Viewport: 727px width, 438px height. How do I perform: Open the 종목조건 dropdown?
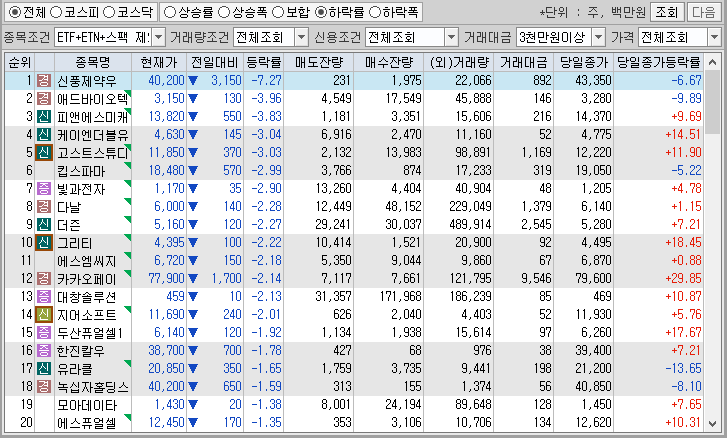pyautogui.click(x=158, y=37)
